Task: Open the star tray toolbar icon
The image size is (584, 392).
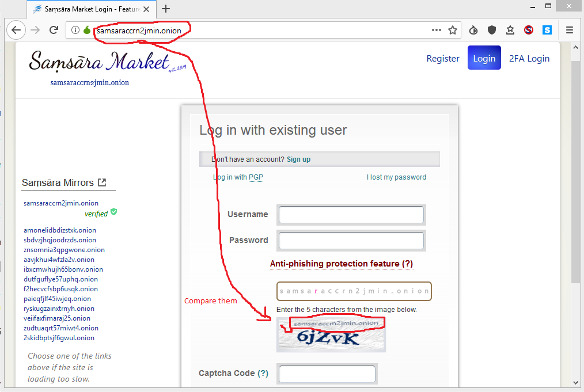Action: pyautogui.click(x=510, y=30)
